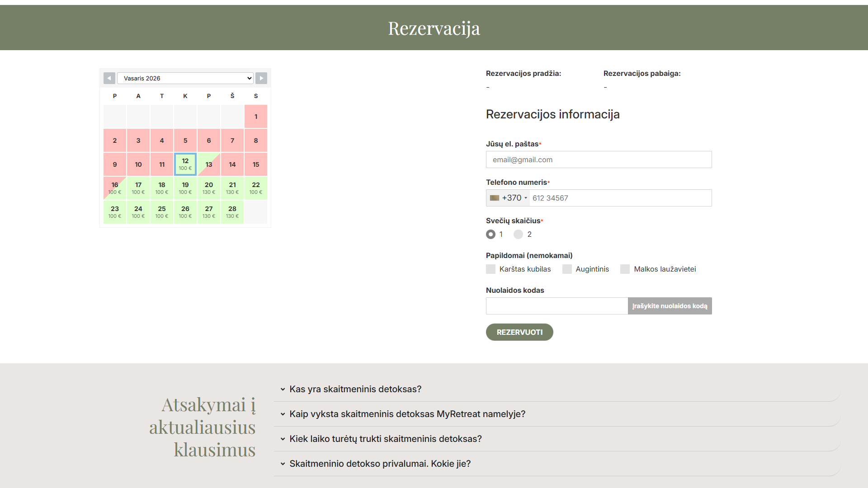Check the Augintinis checkbox
Screen dimensions: 868x488
(567, 269)
